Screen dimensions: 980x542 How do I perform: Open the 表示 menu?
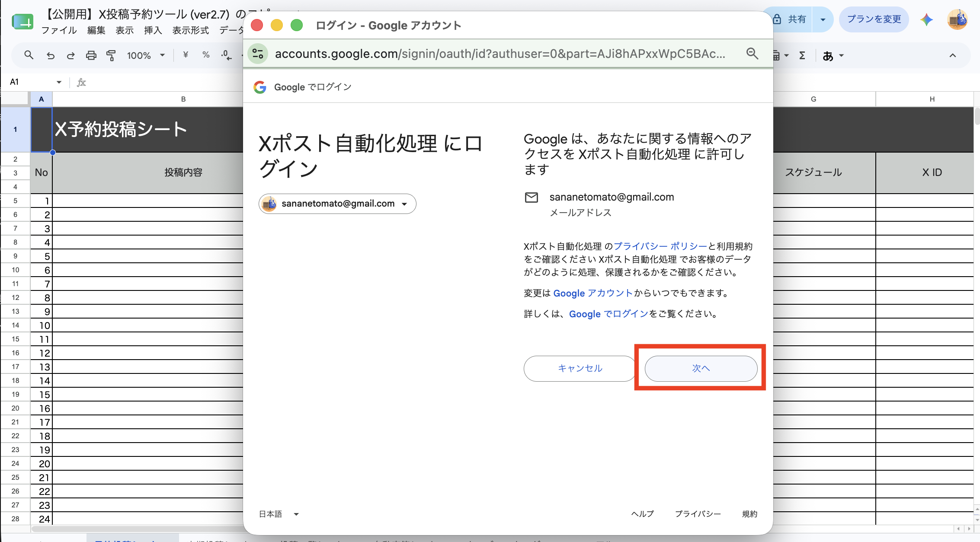[125, 30]
